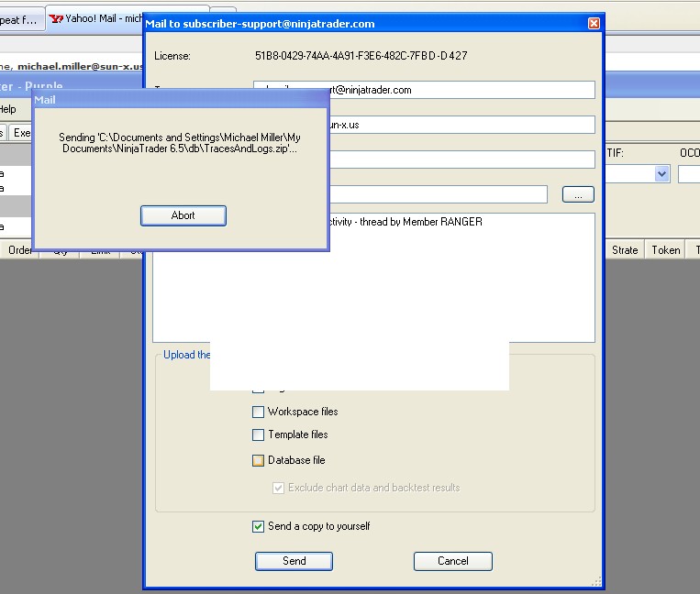Click the Sending TracesAndLogs.zip message
Viewport: 700px width, 594px height.
coord(180,143)
